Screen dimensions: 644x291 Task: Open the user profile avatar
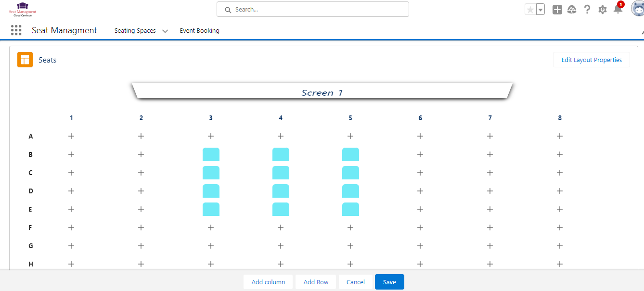(638, 9)
